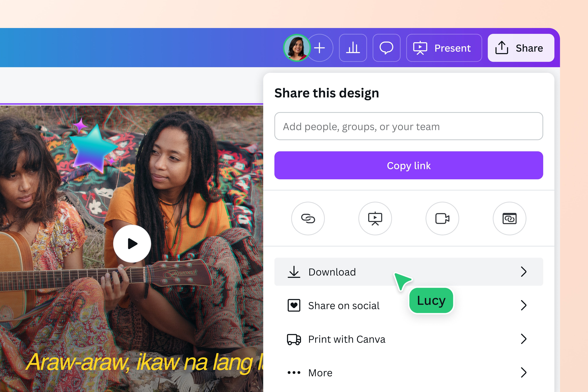Click the add collaborator plus icon

click(x=320, y=48)
